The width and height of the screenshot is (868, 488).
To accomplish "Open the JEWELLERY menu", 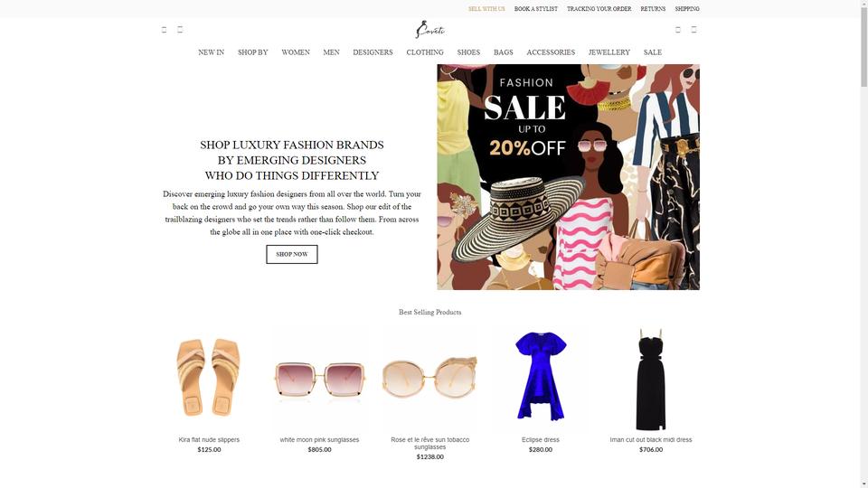I will point(609,52).
